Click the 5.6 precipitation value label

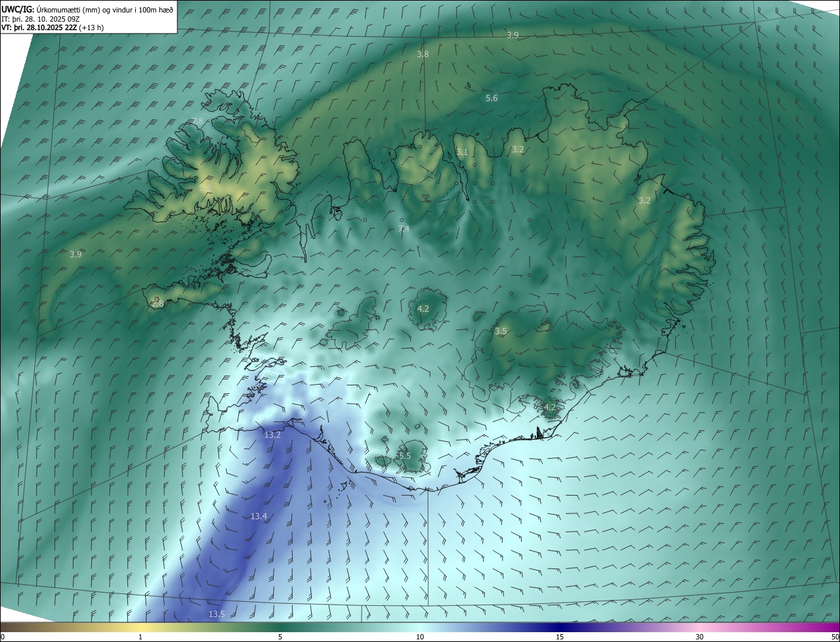[x=492, y=98]
